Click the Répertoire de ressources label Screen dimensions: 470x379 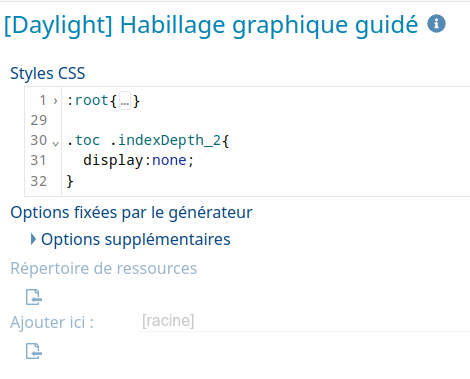(x=104, y=268)
